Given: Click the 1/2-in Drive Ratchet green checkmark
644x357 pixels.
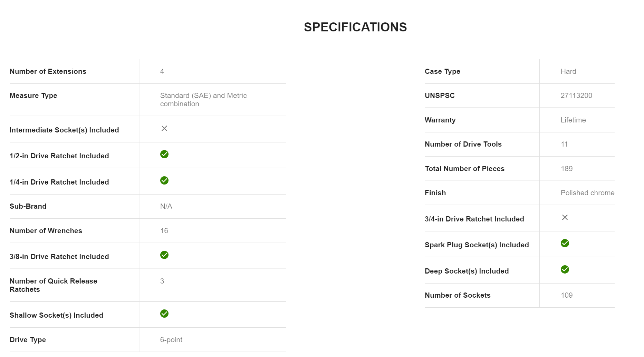Looking at the screenshot, I should tap(164, 154).
